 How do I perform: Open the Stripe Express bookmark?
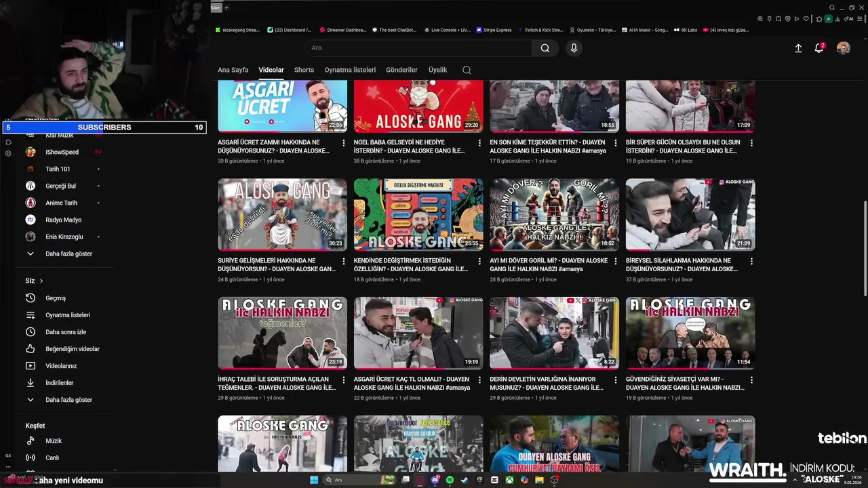(494, 30)
